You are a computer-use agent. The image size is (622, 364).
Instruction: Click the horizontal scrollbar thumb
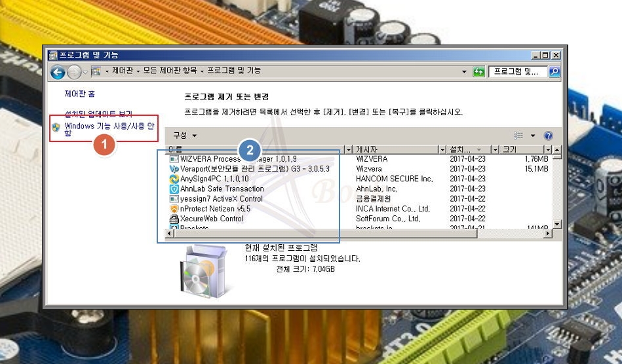coord(325,233)
